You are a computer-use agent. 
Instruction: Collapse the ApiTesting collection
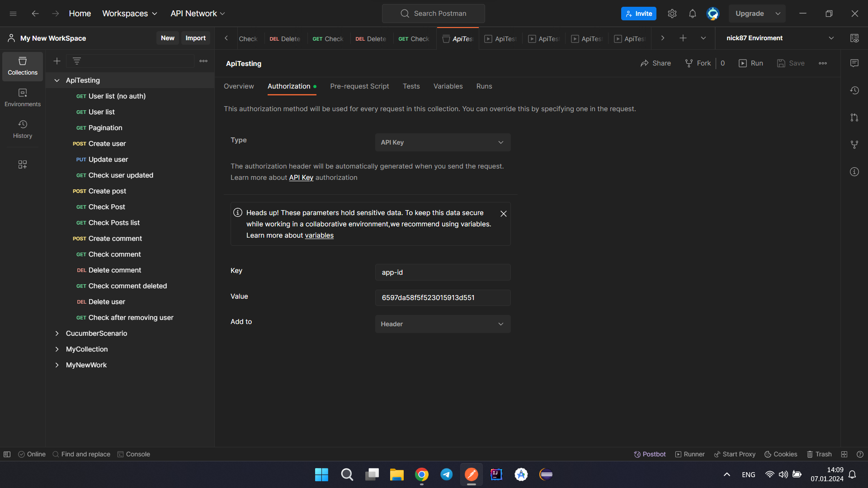coord(57,80)
